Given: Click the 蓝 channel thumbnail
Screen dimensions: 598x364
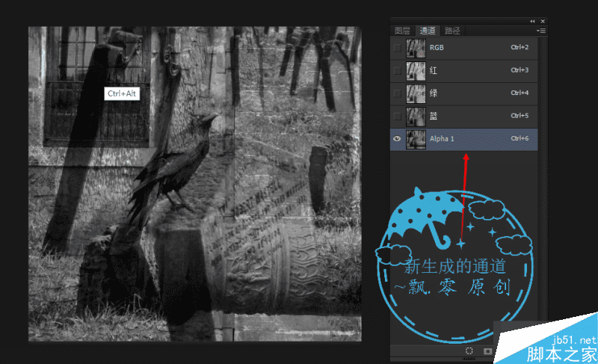Looking at the screenshot, I should click(416, 117).
